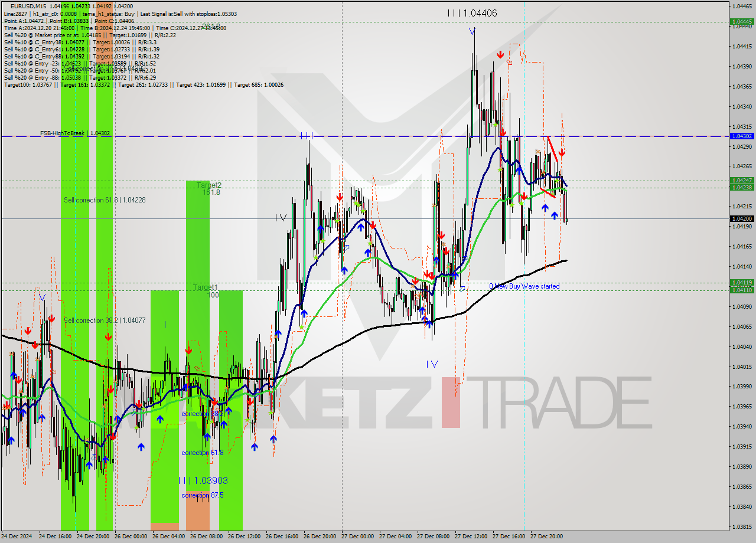Select the green 1.04119 price tag

point(741,283)
